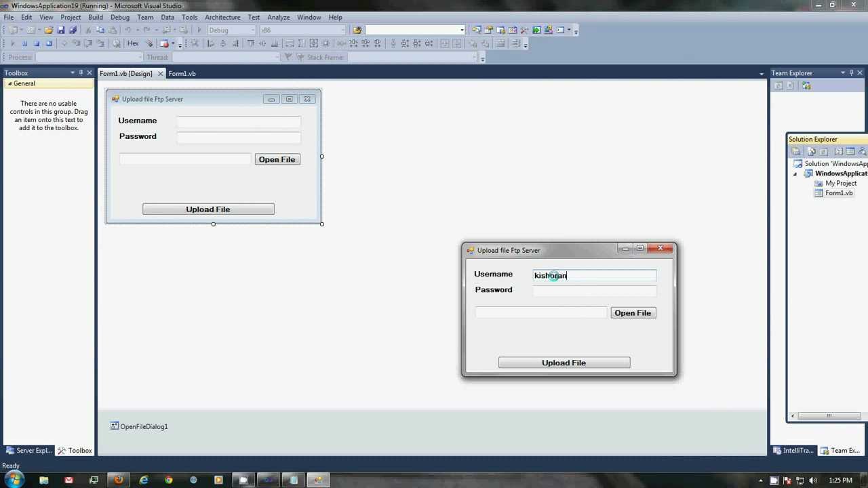Image resolution: width=868 pixels, height=488 pixels.
Task: Select Open File button in the designer
Action: 277,159
